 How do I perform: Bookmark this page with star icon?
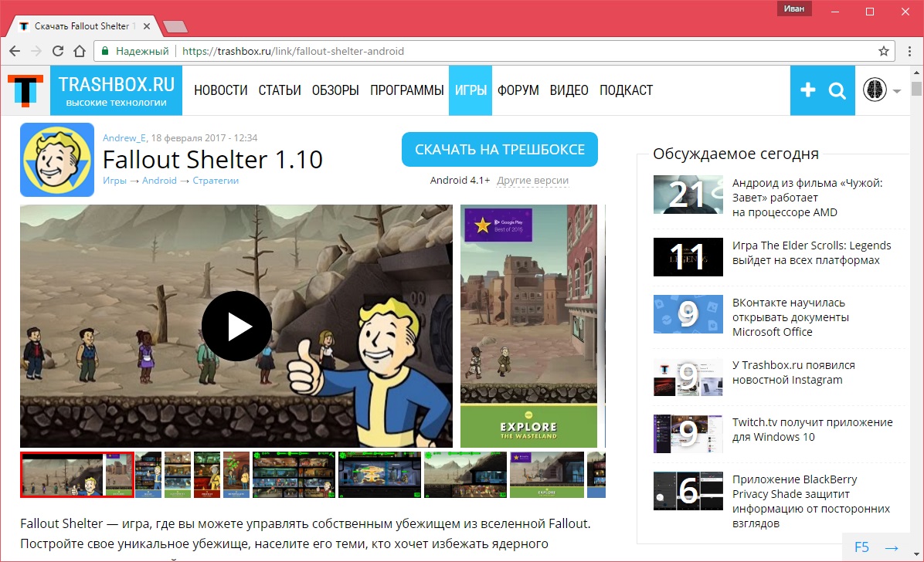pyautogui.click(x=883, y=51)
